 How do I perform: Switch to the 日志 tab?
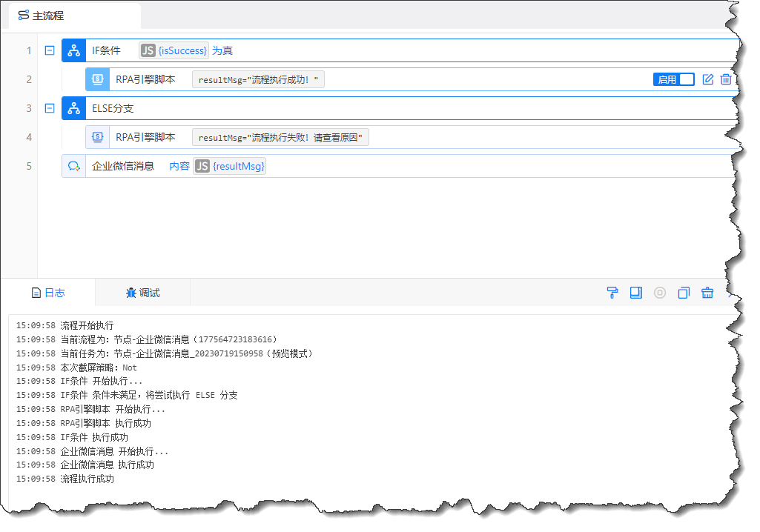point(48,293)
